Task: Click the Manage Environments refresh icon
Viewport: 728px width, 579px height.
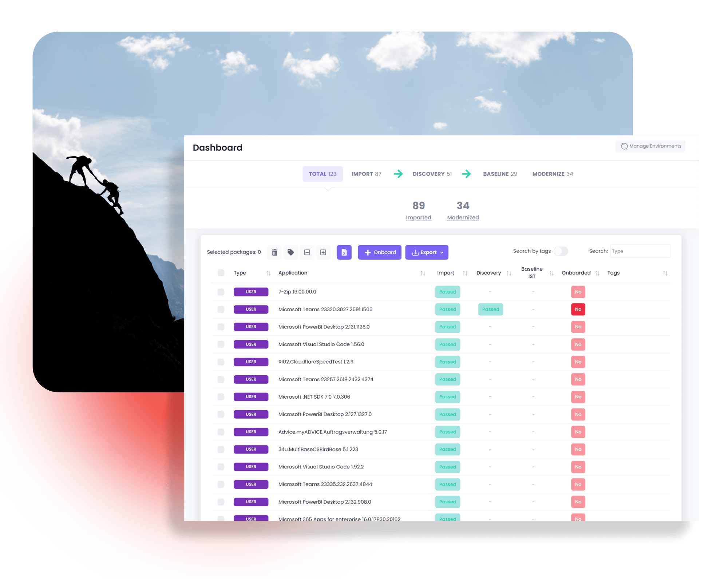Action: tap(624, 146)
